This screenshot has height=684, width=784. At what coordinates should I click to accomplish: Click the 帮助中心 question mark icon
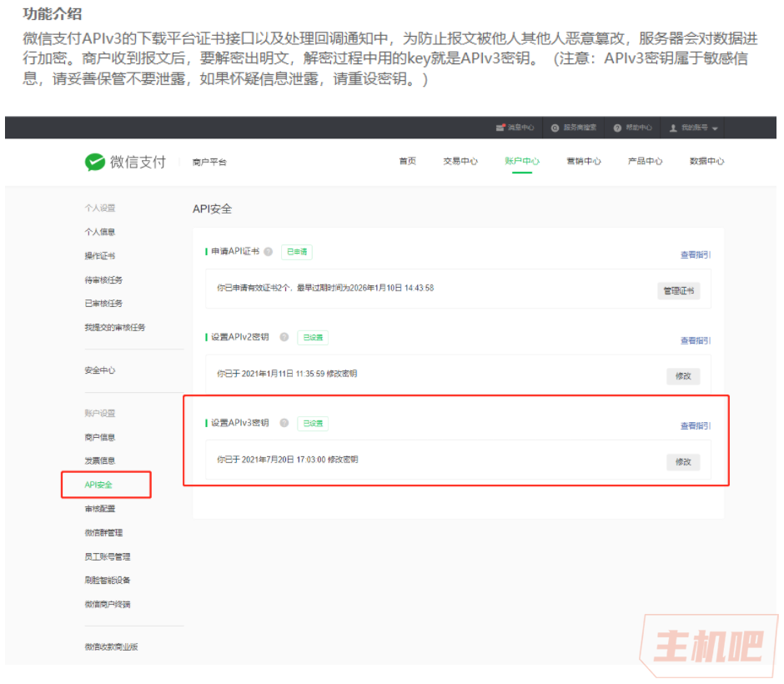617,128
